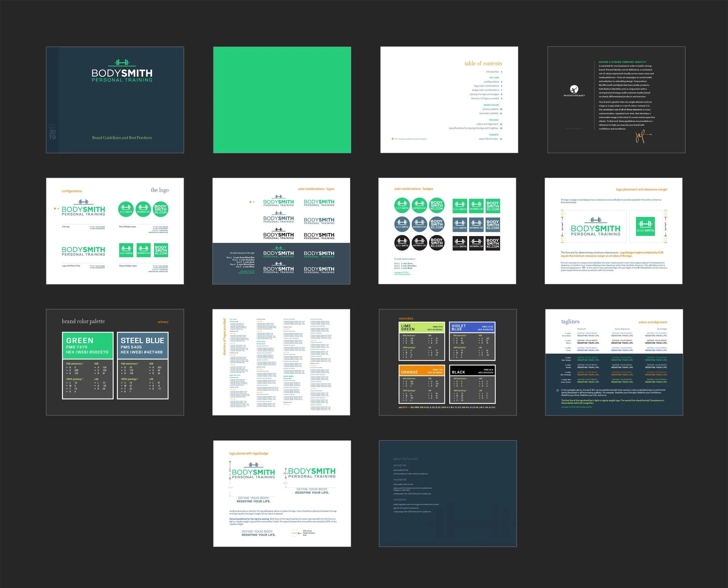The height and width of the screenshot is (588, 728).
Task: Click 'tags placed with logo/badge' title
Action: tap(248, 453)
